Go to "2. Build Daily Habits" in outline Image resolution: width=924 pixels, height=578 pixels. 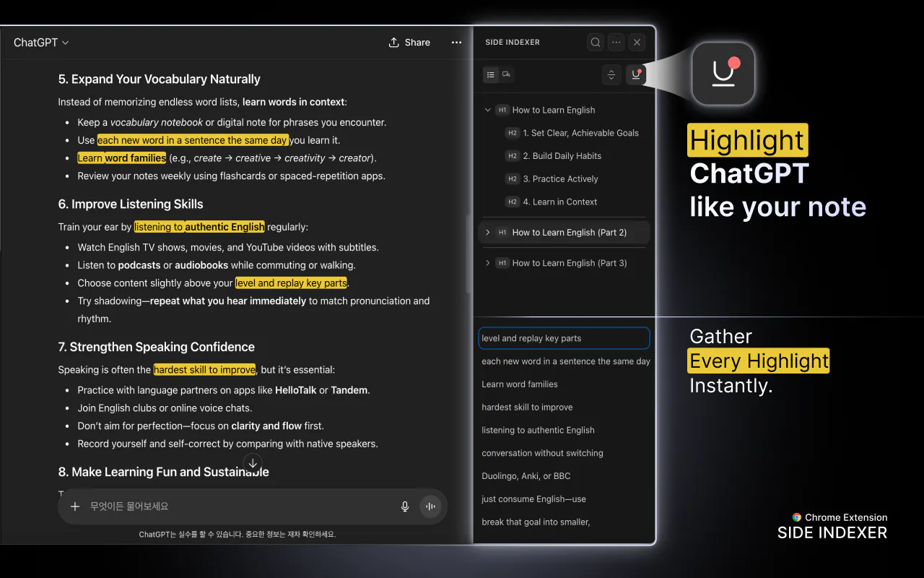[562, 156]
